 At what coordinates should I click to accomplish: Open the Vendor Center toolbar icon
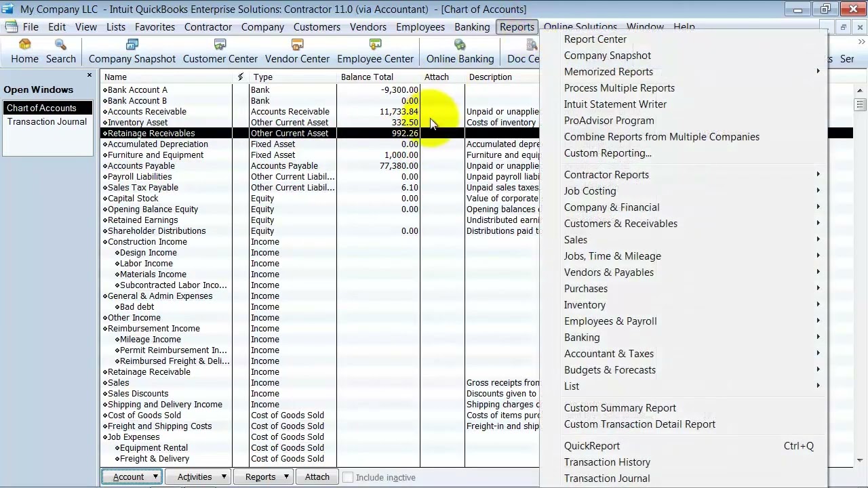click(297, 52)
